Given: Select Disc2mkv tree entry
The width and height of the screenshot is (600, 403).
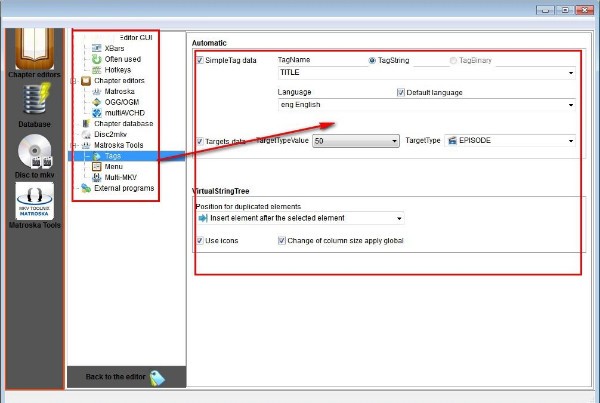Looking at the screenshot, I should pyautogui.click(x=111, y=134).
